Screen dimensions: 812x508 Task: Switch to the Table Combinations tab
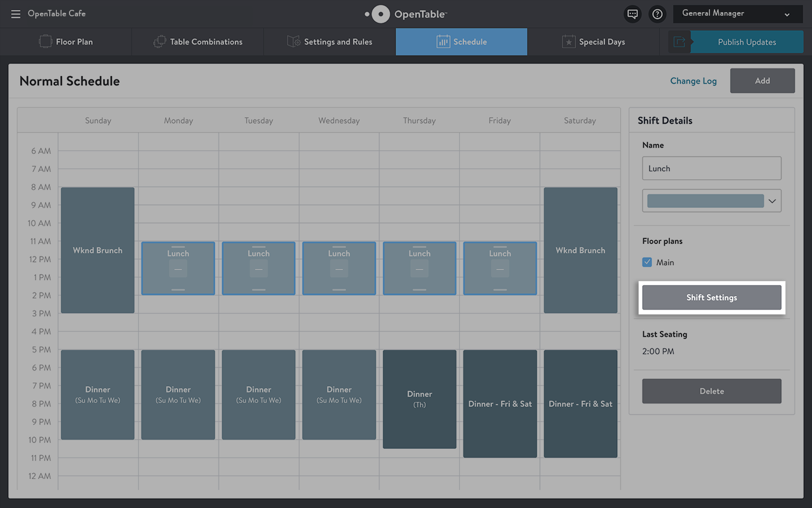(198, 42)
